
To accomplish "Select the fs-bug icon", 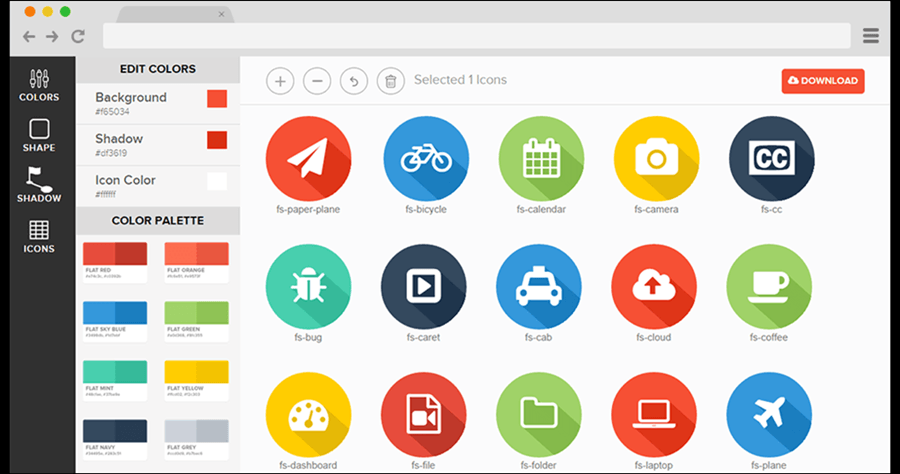I will (x=308, y=286).
